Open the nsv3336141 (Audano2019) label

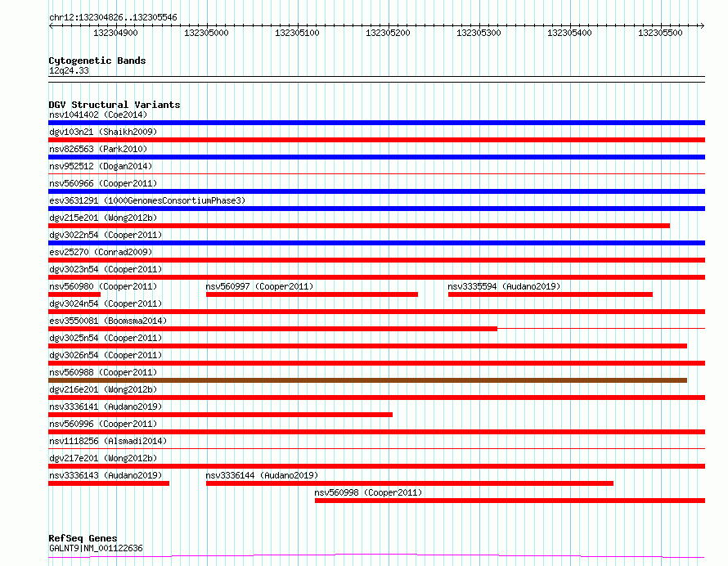point(106,407)
